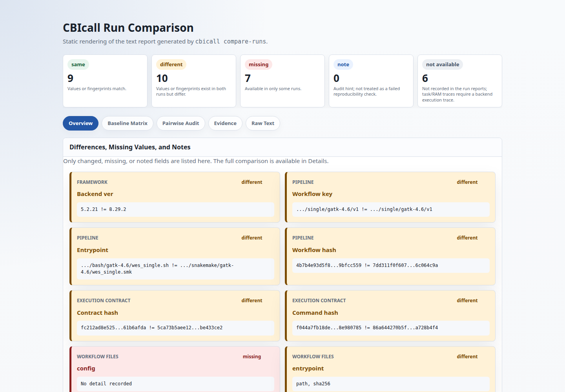The image size is (565, 392).
Task: Select the 'Workflow hash' card title
Action: 314,250
